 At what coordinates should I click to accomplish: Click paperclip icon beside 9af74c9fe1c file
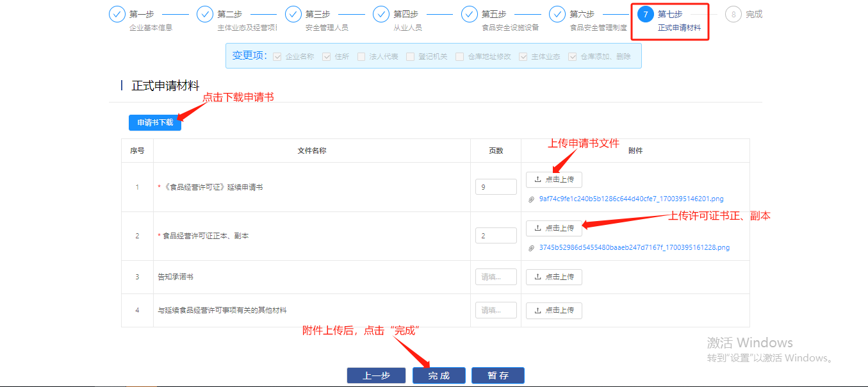coord(531,199)
